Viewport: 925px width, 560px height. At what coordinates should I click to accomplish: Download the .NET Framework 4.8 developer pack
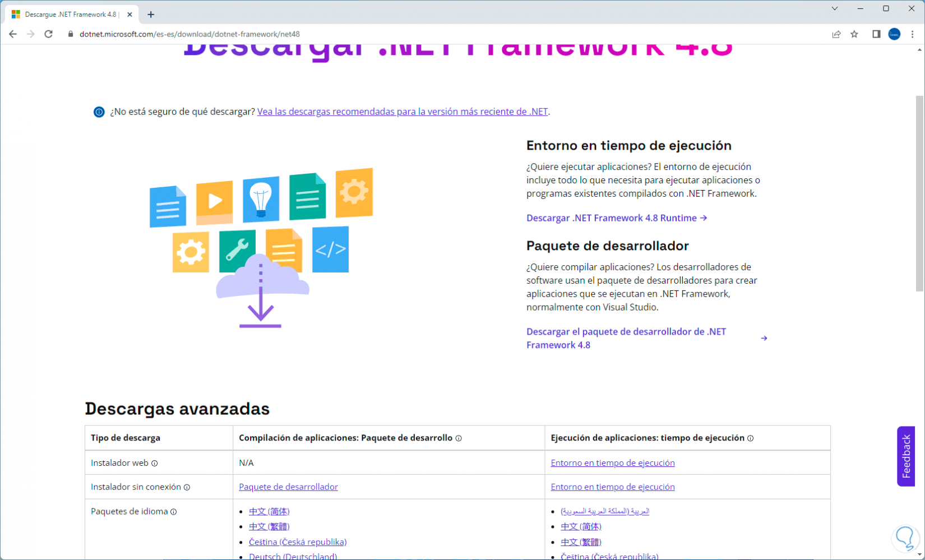pos(646,338)
